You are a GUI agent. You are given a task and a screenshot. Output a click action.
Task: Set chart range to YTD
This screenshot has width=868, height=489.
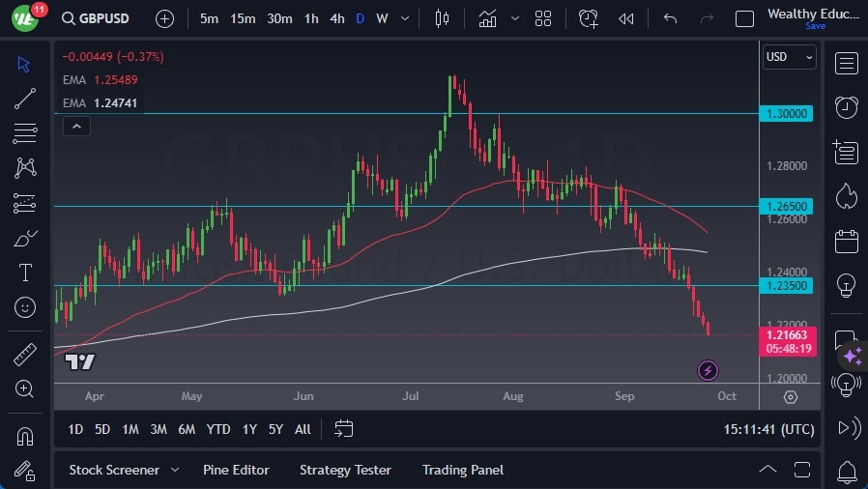[x=218, y=429]
